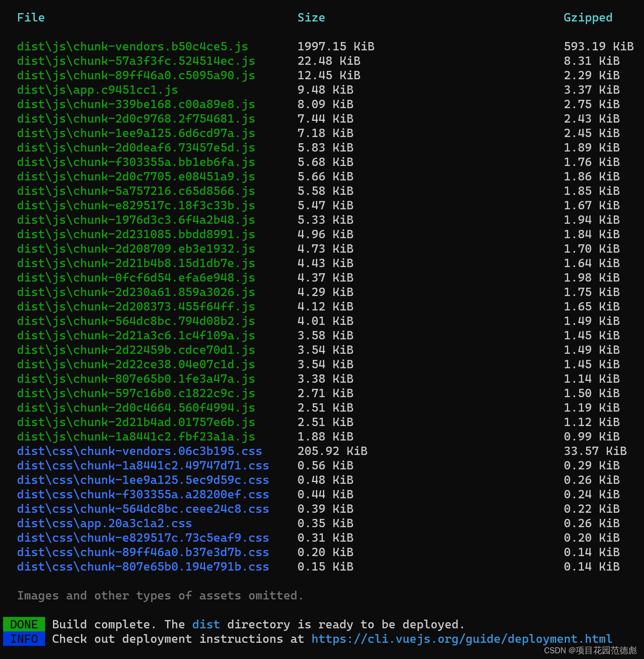
Task: Select the 8.31 KiB gzipped value
Action: 592,61
